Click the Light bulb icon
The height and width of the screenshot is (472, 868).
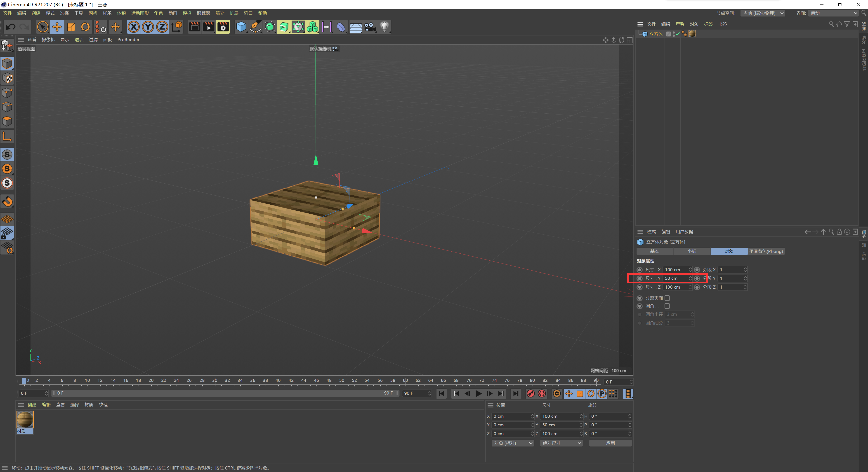click(384, 27)
